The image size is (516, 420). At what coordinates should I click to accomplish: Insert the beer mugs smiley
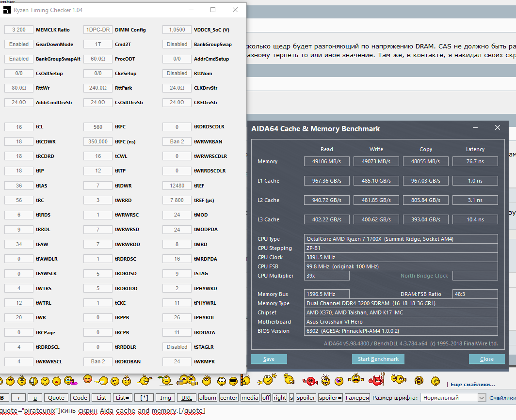click(x=187, y=380)
